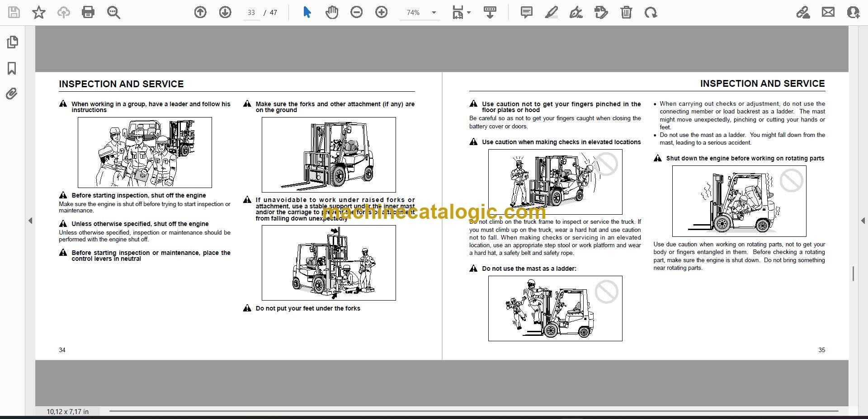The width and height of the screenshot is (868, 419).
Task: Open the share link pen icon
Action: click(x=803, y=12)
